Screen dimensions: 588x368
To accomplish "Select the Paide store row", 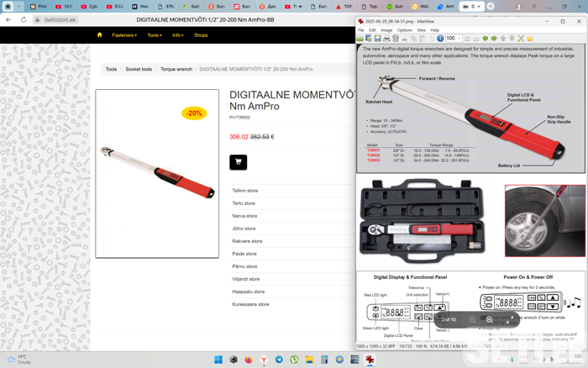I will pos(292,254).
